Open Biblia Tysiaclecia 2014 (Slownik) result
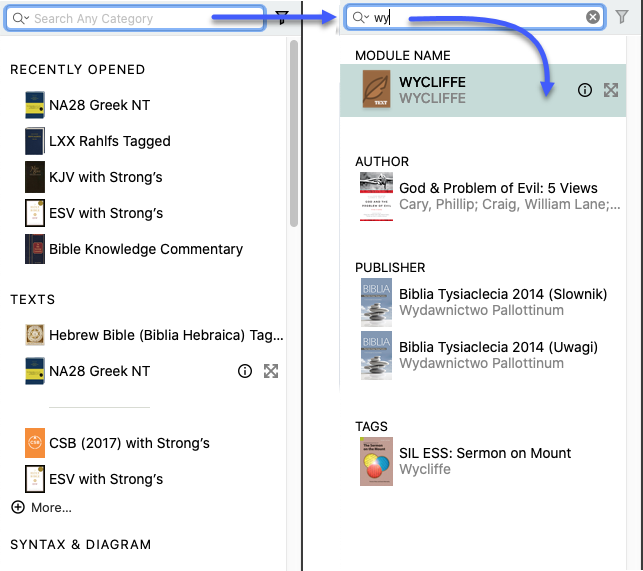Image resolution: width=643 pixels, height=571 pixels. click(502, 294)
